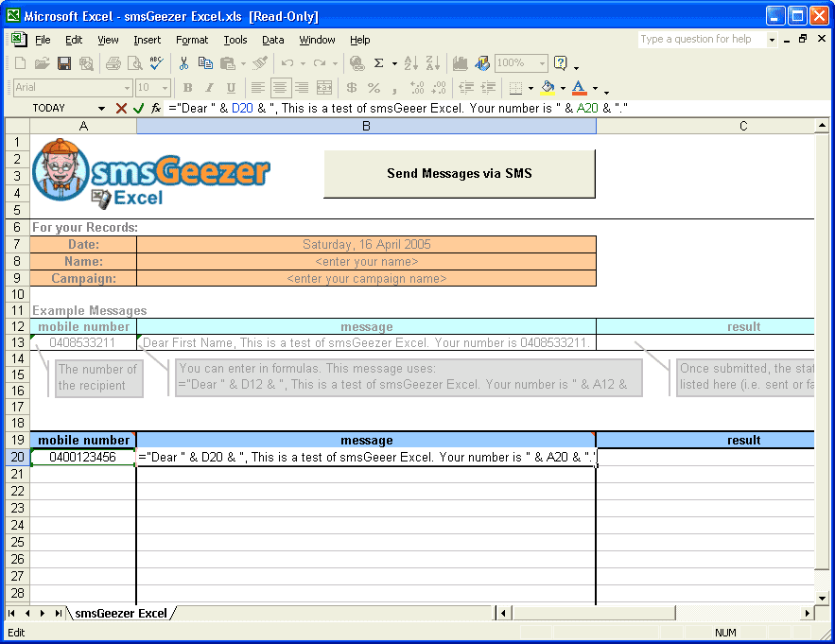Select column B header
Screen dimensions: 835x644
[x=366, y=126]
